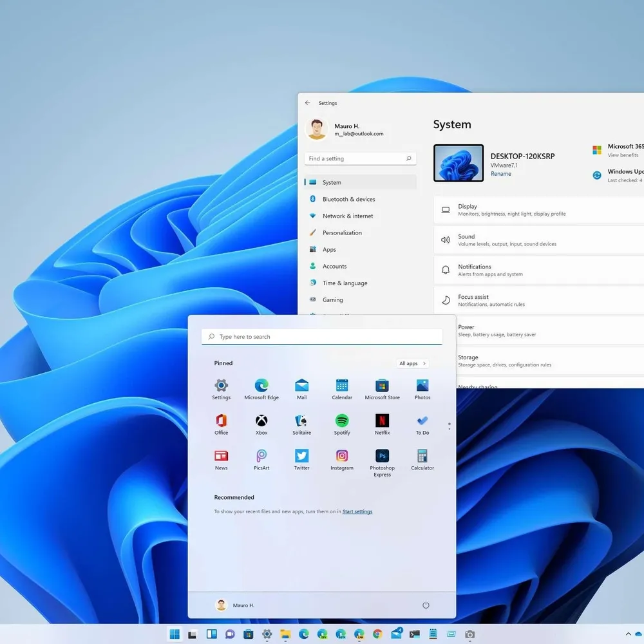
Task: Launch Solitaire from Start menu
Action: coord(301,424)
